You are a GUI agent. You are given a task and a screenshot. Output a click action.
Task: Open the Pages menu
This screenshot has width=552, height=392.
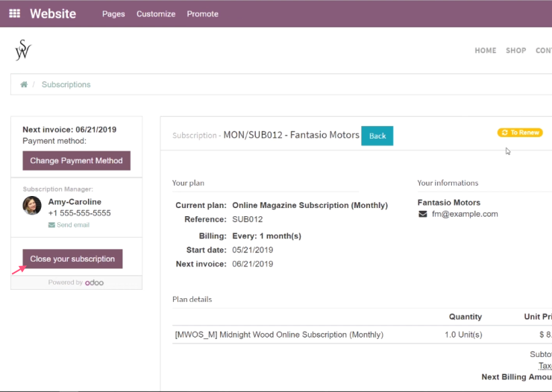click(x=113, y=13)
